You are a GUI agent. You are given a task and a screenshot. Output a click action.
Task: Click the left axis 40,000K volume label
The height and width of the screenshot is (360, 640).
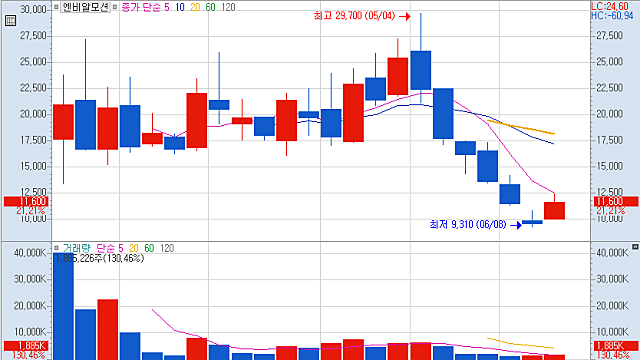(x=30, y=253)
